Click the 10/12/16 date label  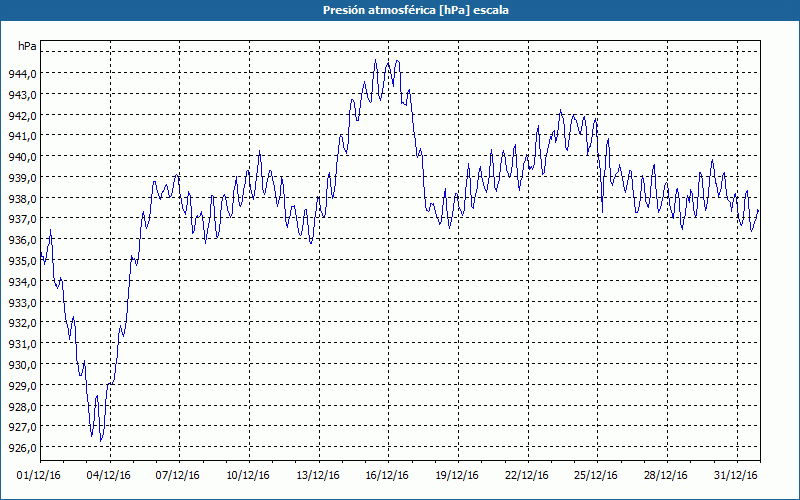pyautogui.click(x=248, y=476)
